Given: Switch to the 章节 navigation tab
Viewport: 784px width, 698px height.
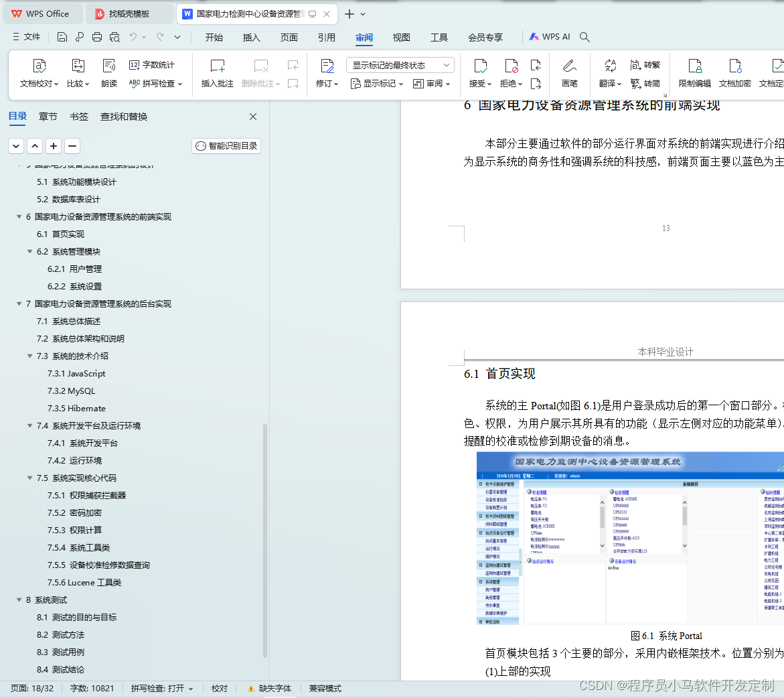Looking at the screenshot, I should point(48,117).
